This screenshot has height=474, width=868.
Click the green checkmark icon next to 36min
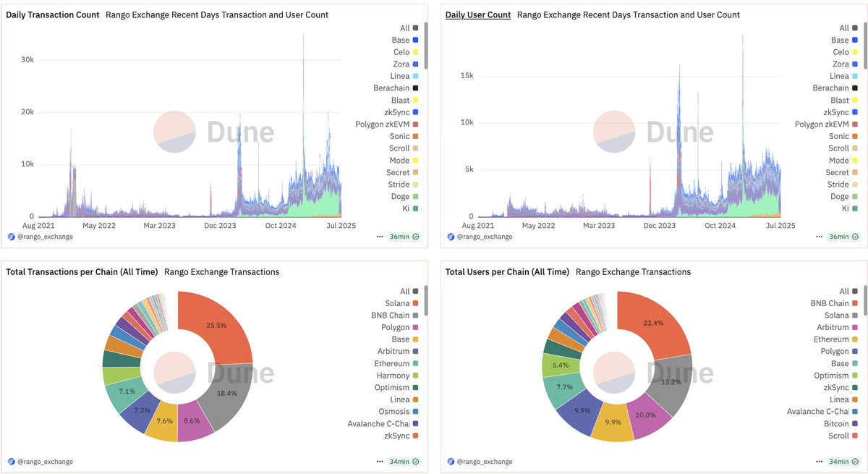tap(416, 237)
